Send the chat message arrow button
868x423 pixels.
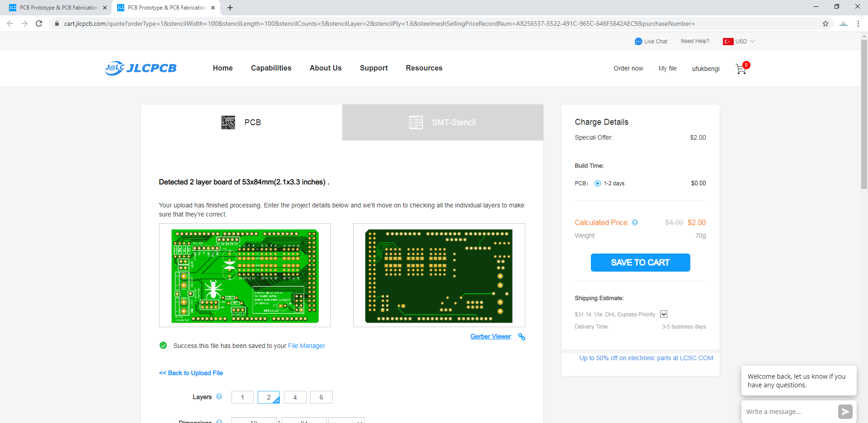click(x=845, y=412)
